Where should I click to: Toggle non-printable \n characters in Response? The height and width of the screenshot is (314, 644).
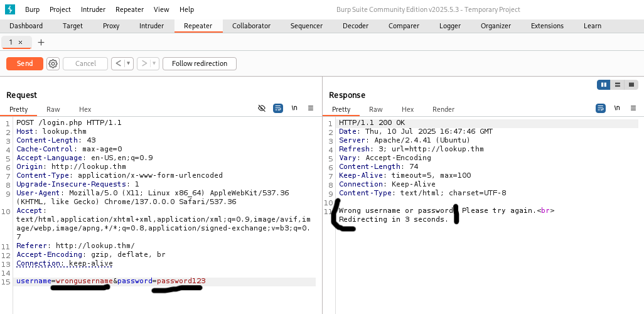617,109
